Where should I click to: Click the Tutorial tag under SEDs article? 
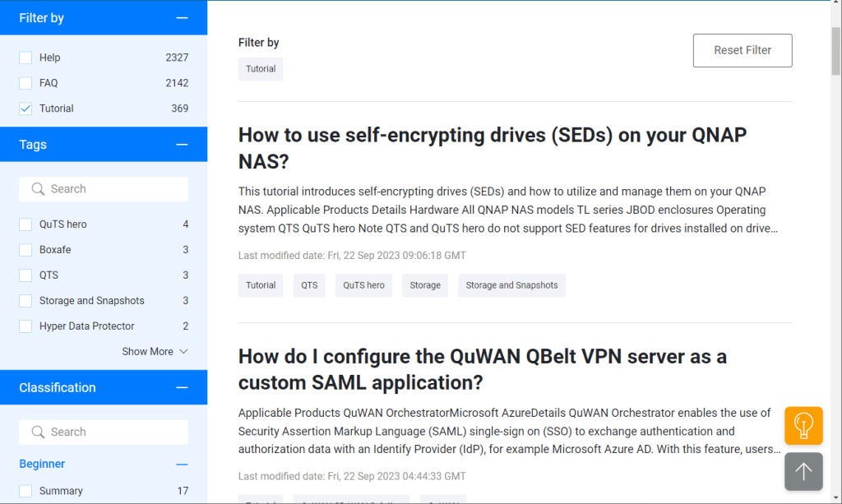tap(261, 285)
